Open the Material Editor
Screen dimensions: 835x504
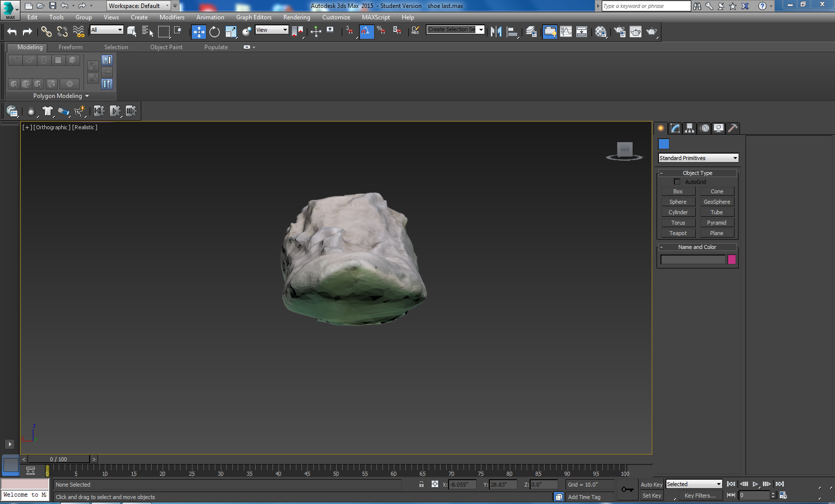point(601,32)
